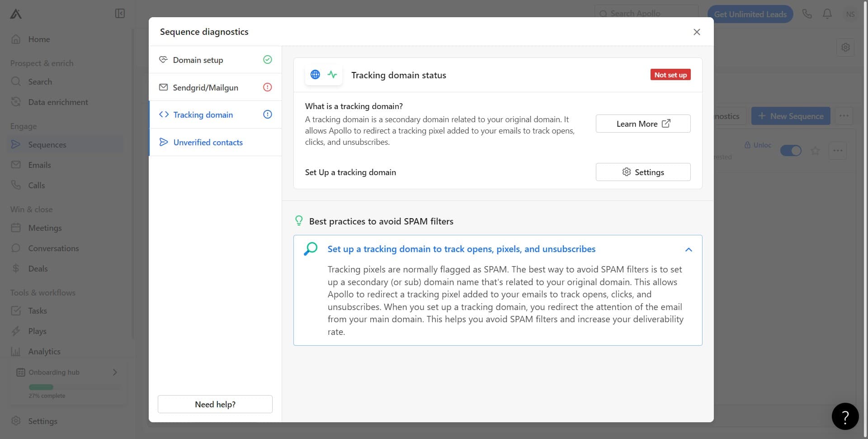
Task: Open the more options menu beside New Sequence
Action: [x=844, y=116]
